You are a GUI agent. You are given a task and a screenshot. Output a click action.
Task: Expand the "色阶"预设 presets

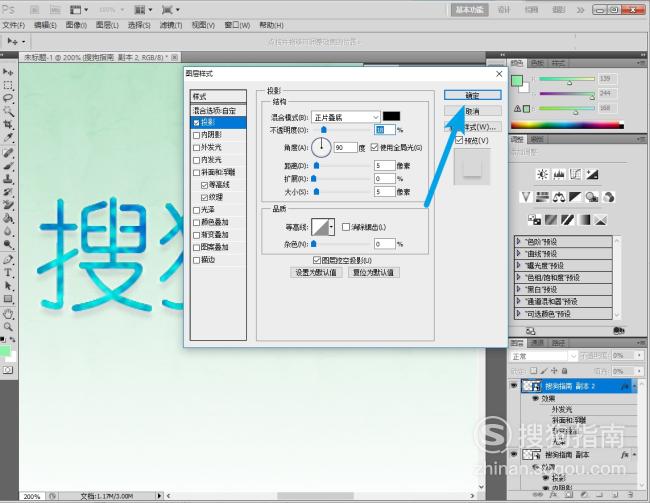click(x=518, y=241)
